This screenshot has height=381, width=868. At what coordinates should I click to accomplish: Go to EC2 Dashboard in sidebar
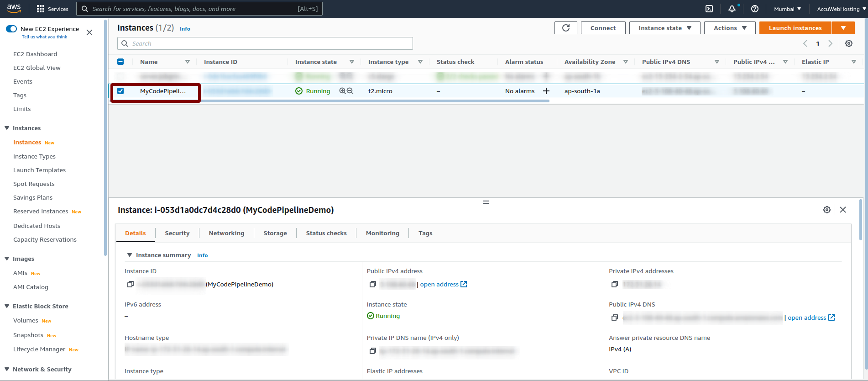pos(35,54)
